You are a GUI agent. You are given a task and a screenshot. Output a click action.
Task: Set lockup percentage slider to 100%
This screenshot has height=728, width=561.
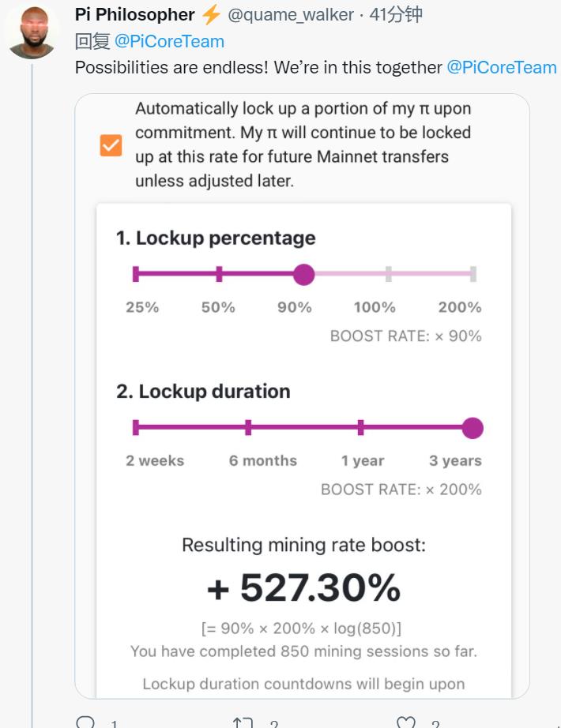(389, 274)
